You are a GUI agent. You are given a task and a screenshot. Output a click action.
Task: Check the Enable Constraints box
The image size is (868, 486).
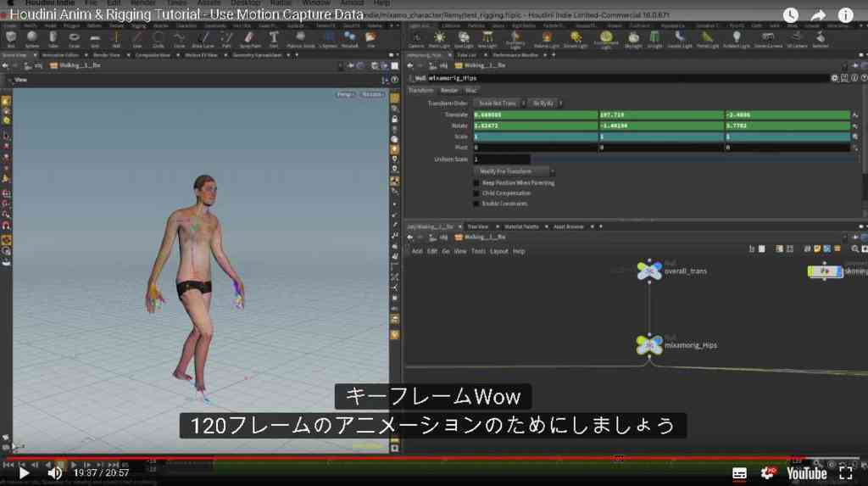(476, 204)
